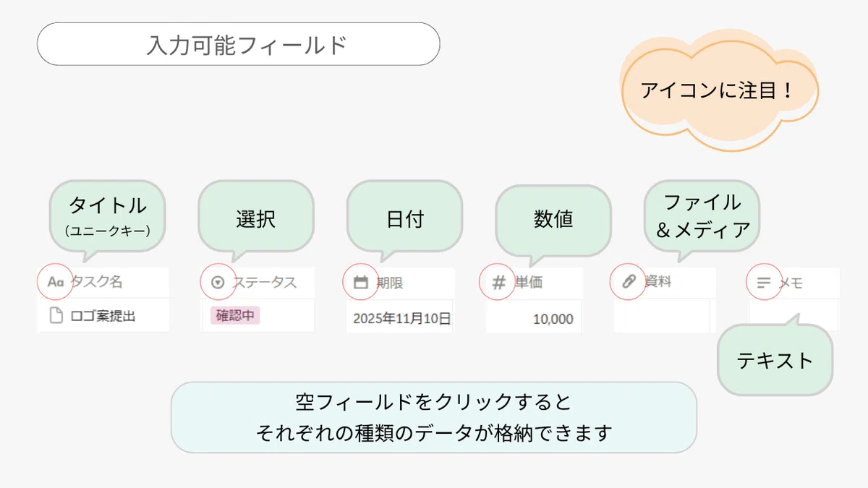The width and height of the screenshot is (868, 488).
Task: Click the Aa title icon beside タスク名
Action: [x=56, y=282]
